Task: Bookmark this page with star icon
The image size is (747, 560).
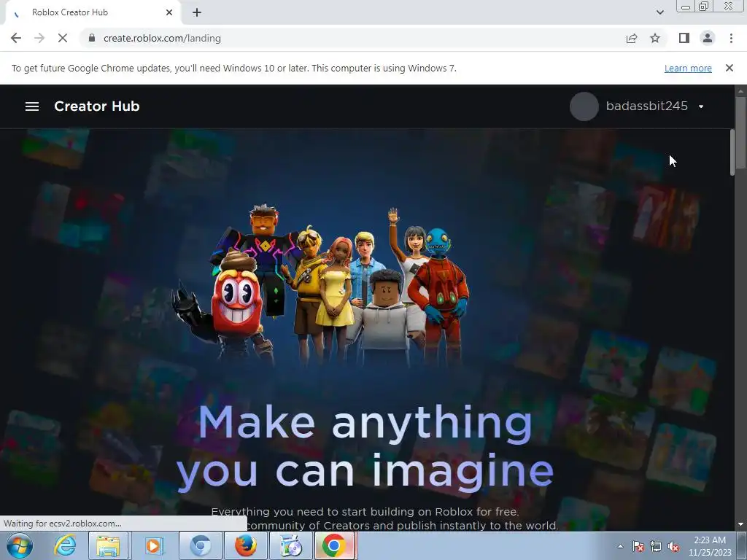Action: 655,38
